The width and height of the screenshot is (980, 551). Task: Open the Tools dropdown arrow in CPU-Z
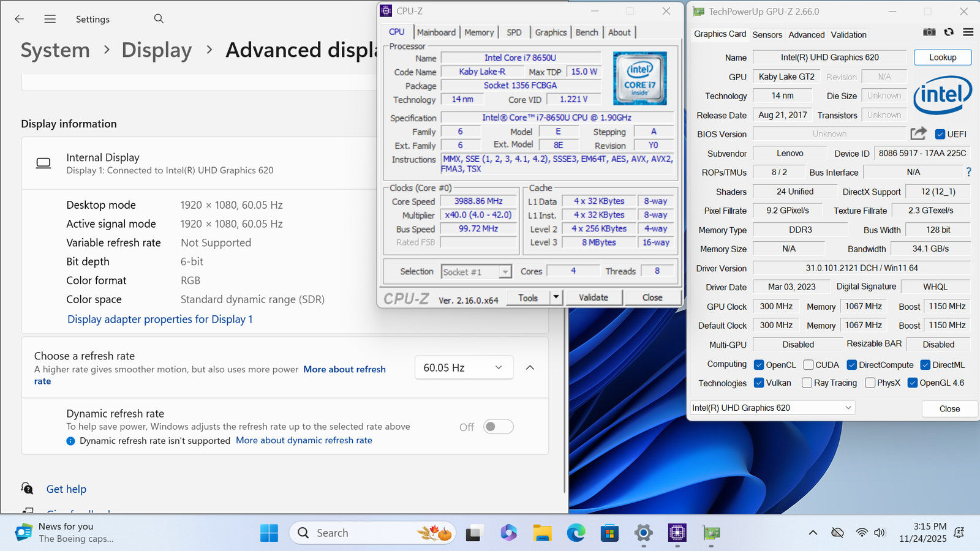tap(556, 298)
